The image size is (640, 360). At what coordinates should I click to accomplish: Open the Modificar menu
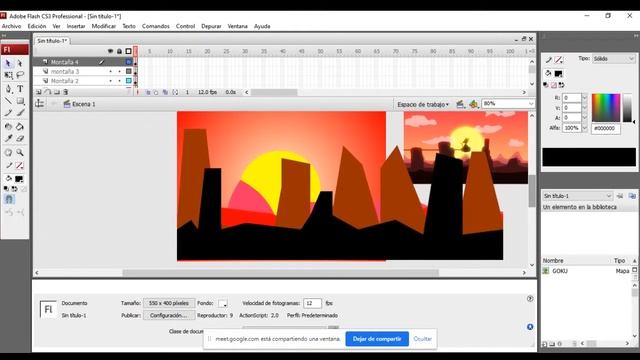(x=104, y=26)
